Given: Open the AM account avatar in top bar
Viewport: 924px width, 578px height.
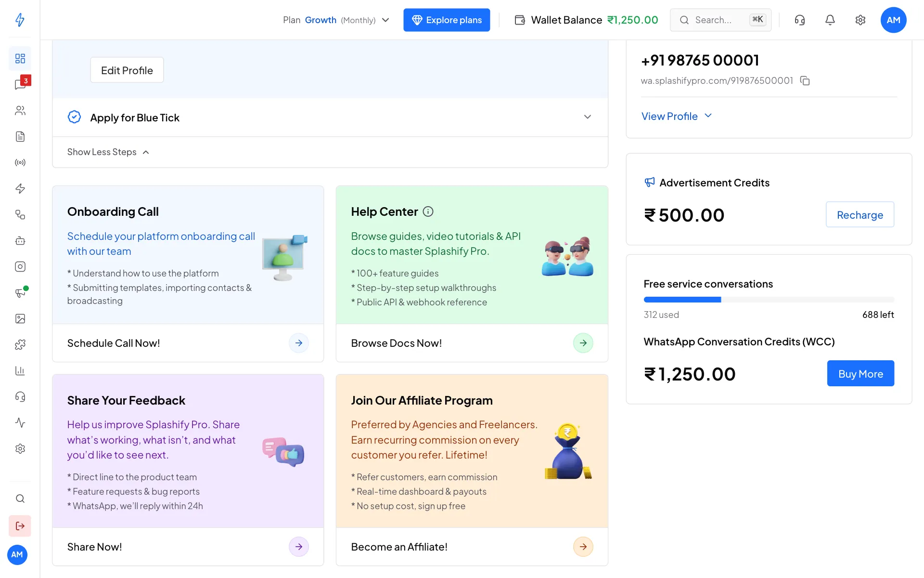Looking at the screenshot, I should [x=893, y=20].
